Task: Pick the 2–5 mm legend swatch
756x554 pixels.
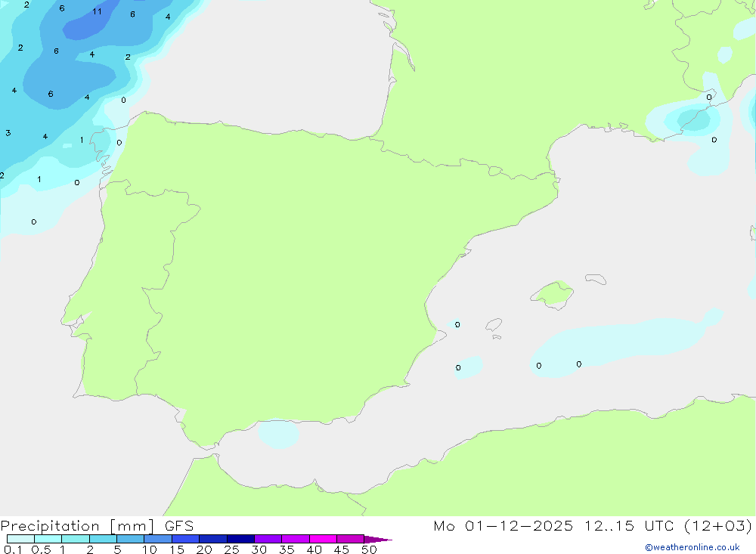Action: click(103, 539)
